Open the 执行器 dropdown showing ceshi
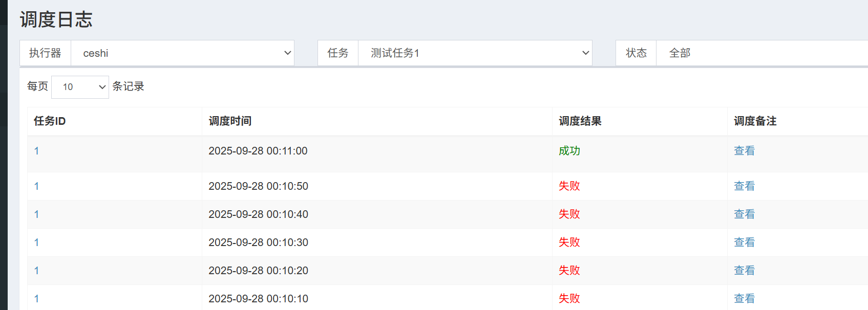 pyautogui.click(x=182, y=53)
